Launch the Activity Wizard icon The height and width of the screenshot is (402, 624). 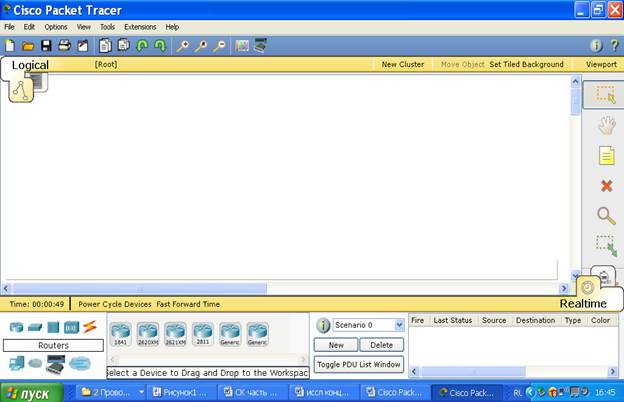point(83,46)
